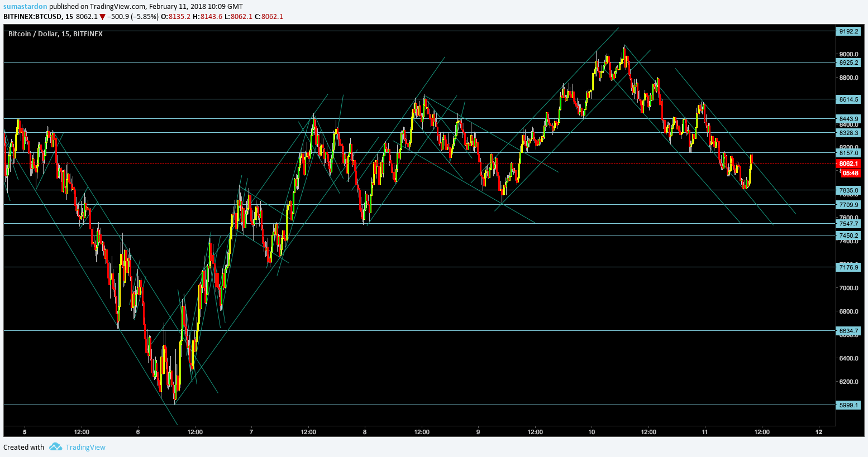Click the L:8062.1 low value
Image resolution: width=868 pixels, height=457 pixels.
pyautogui.click(x=238, y=17)
